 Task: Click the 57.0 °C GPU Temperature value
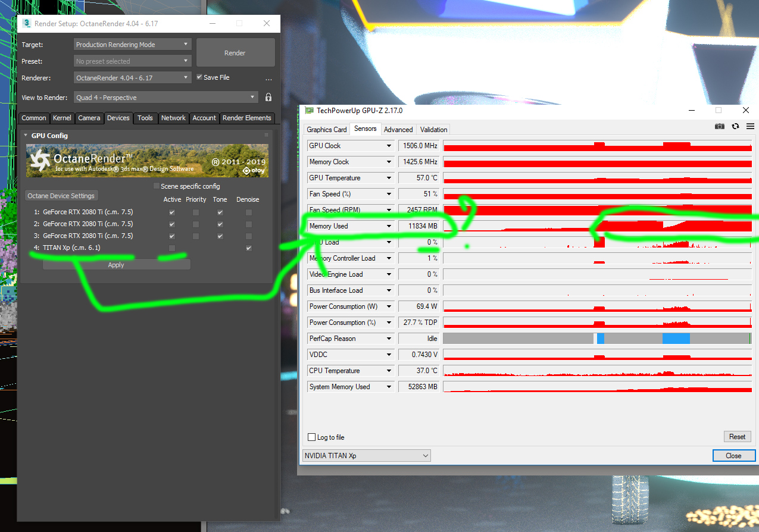(418, 178)
